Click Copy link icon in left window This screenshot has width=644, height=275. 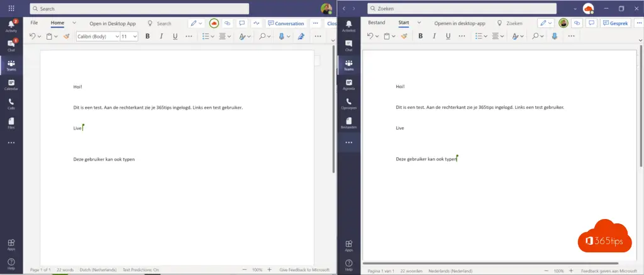click(228, 23)
